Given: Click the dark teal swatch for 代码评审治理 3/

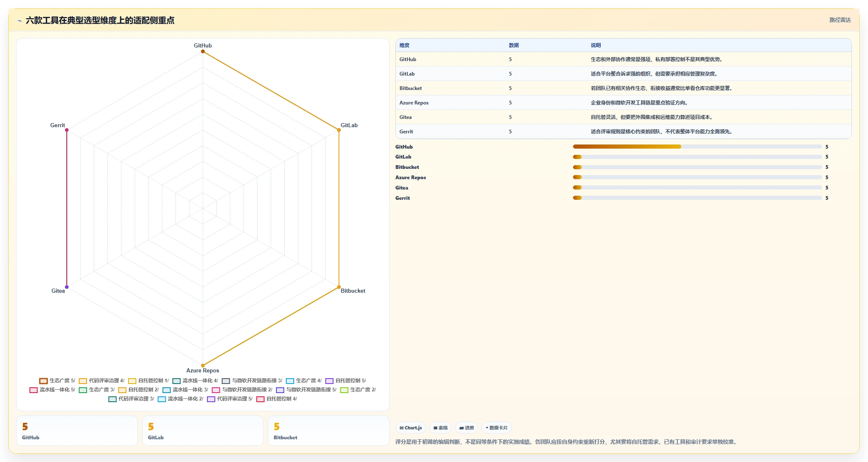Looking at the screenshot, I should [x=112, y=399].
